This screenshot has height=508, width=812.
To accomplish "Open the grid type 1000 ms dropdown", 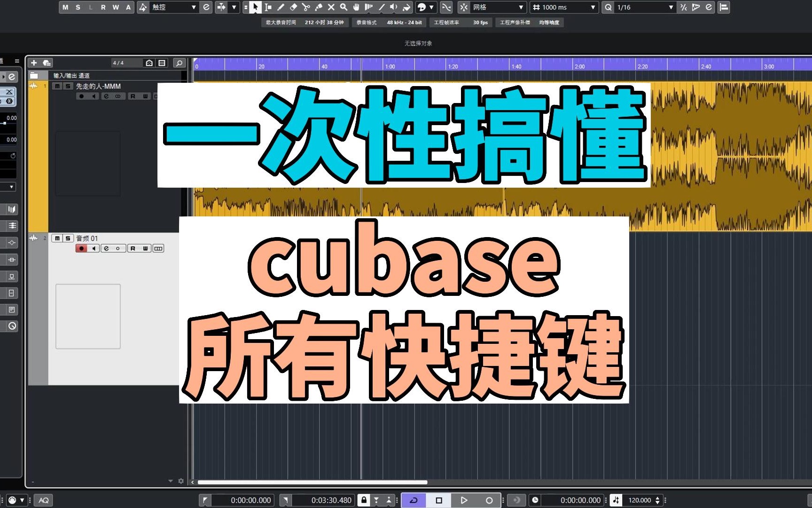I will 564,7.
